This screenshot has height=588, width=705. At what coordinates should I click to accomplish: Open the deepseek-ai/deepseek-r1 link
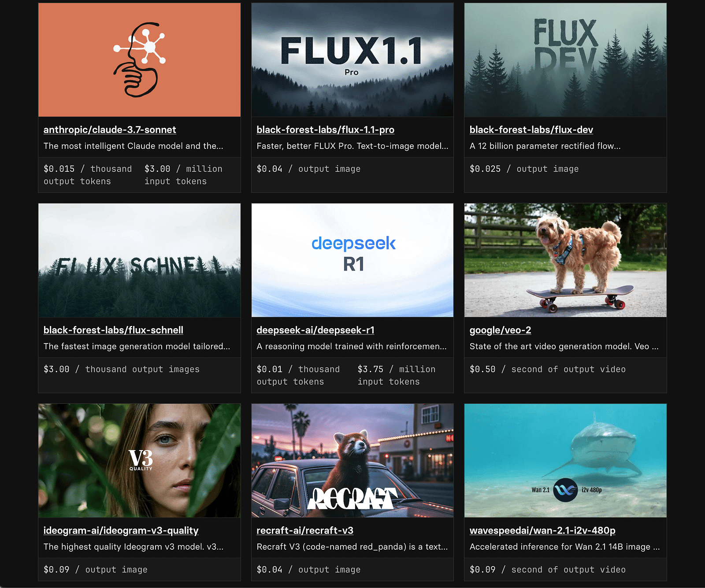click(x=315, y=330)
